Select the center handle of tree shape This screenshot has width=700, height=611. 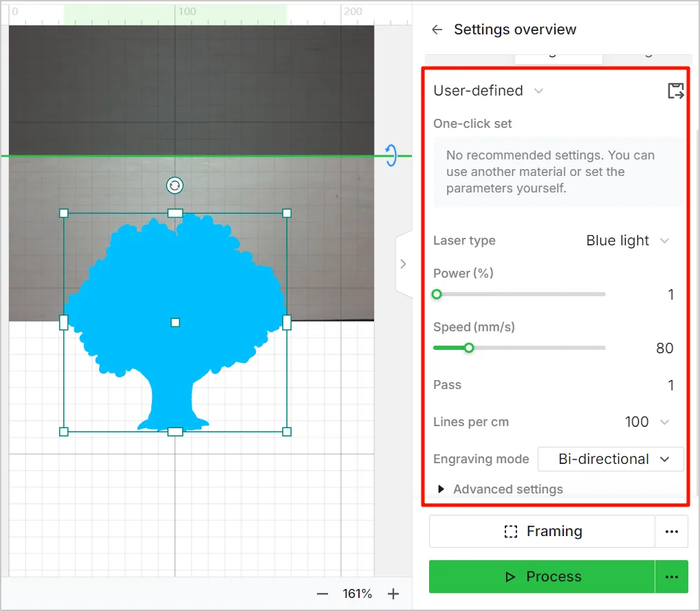click(175, 322)
